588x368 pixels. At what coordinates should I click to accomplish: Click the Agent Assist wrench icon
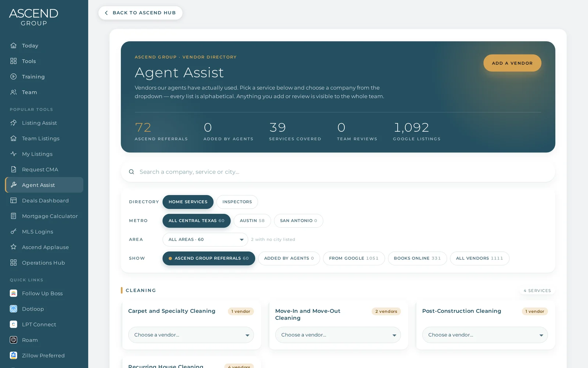click(14, 185)
